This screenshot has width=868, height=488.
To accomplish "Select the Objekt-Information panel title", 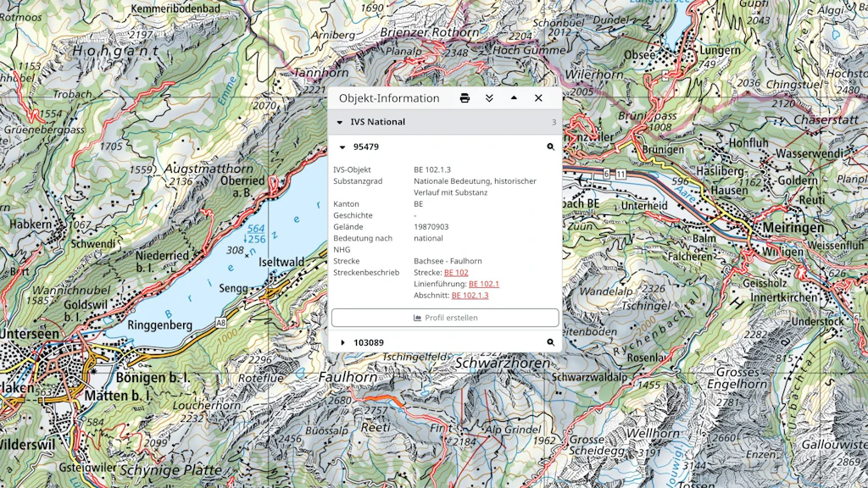I will coord(389,98).
